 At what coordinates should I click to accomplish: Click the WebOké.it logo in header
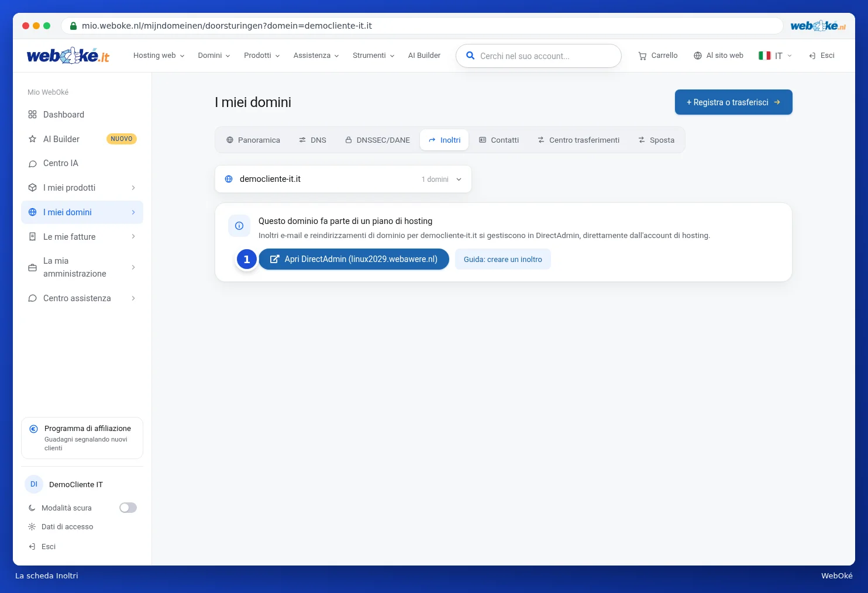pyautogui.click(x=68, y=56)
